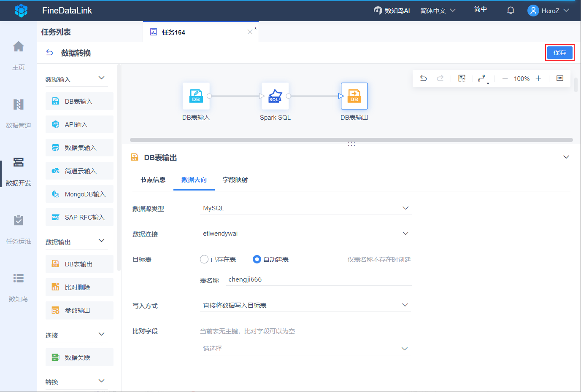581x392 pixels.
Task: Open the 简体中文 language dropdown
Action: 438,11
